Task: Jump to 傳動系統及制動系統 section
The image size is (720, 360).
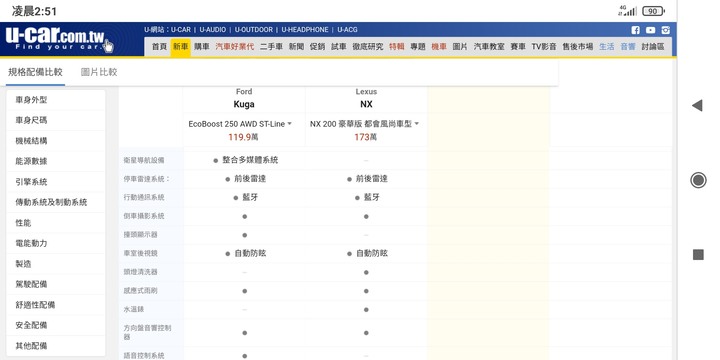Action: 56,202
